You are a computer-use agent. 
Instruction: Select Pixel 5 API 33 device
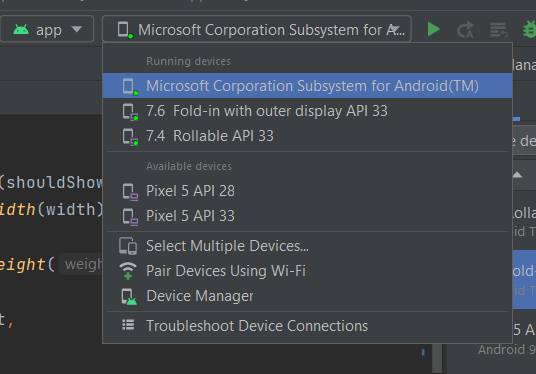click(x=307, y=216)
